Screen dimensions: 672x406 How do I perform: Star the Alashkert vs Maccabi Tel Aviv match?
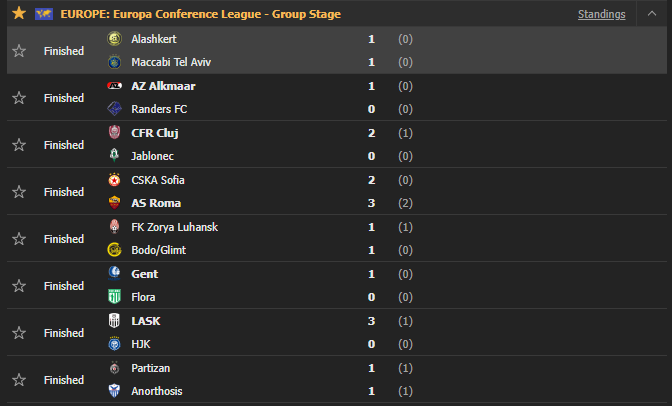pyautogui.click(x=18, y=51)
